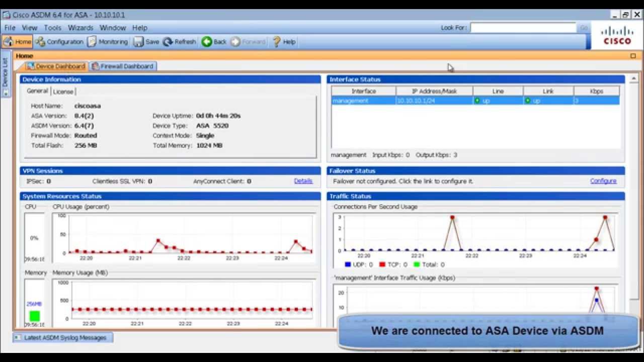This screenshot has height=362, width=644.
Task: Click the green Total legend swatch
Action: 416,264
